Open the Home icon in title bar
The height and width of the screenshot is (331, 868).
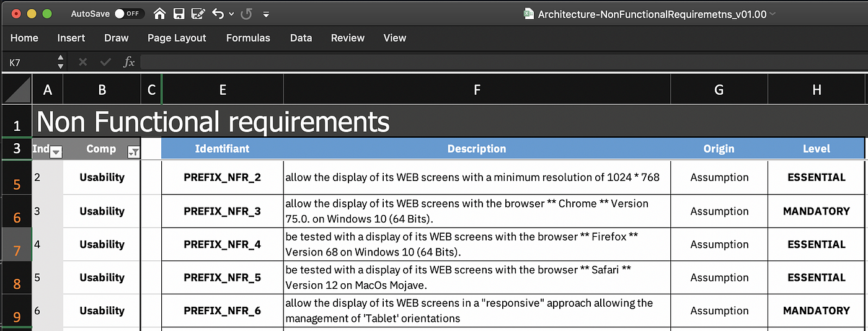(160, 14)
